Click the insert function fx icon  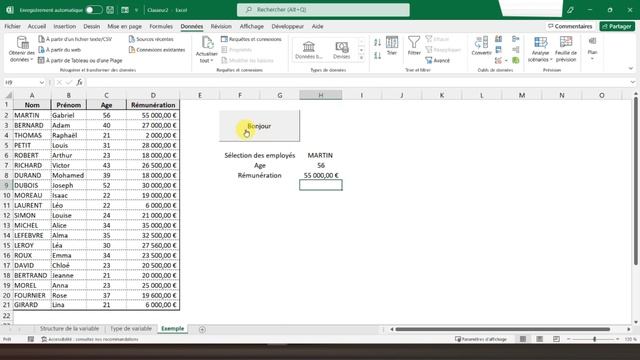[79, 82]
